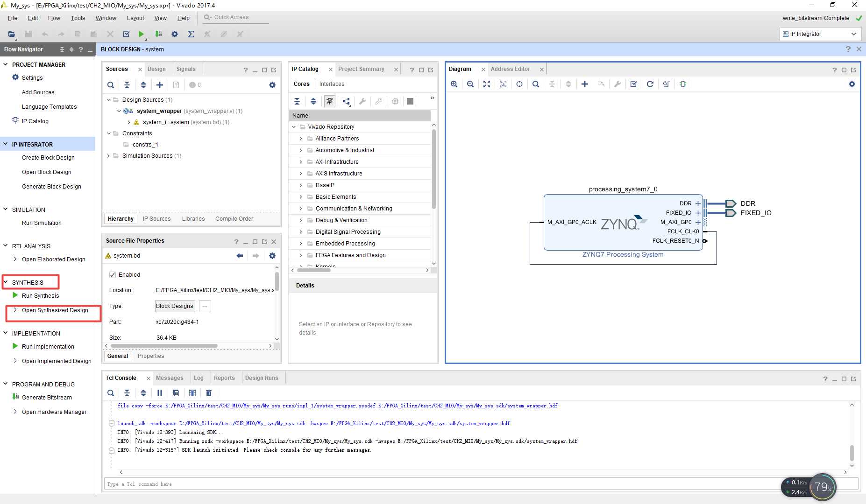Expand Simulation Sources in Sources tree
The width and height of the screenshot is (866, 504).
click(109, 156)
